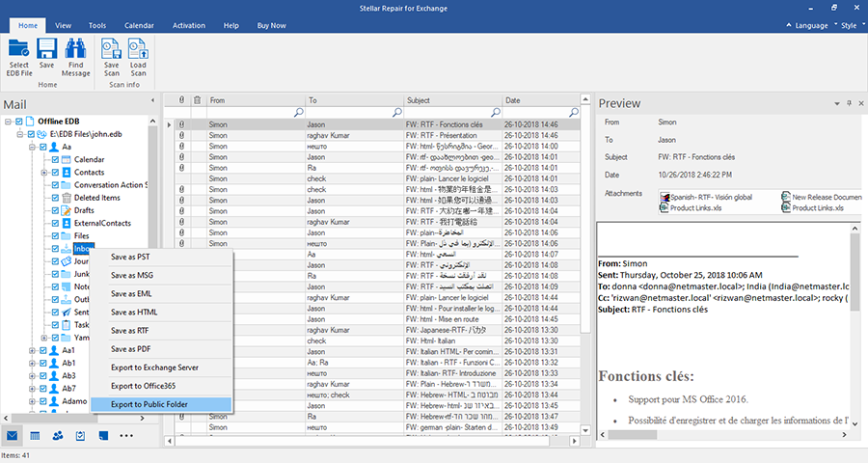This screenshot has height=463, width=868.
Task: Sort by Subject column header
Action: pos(452,100)
